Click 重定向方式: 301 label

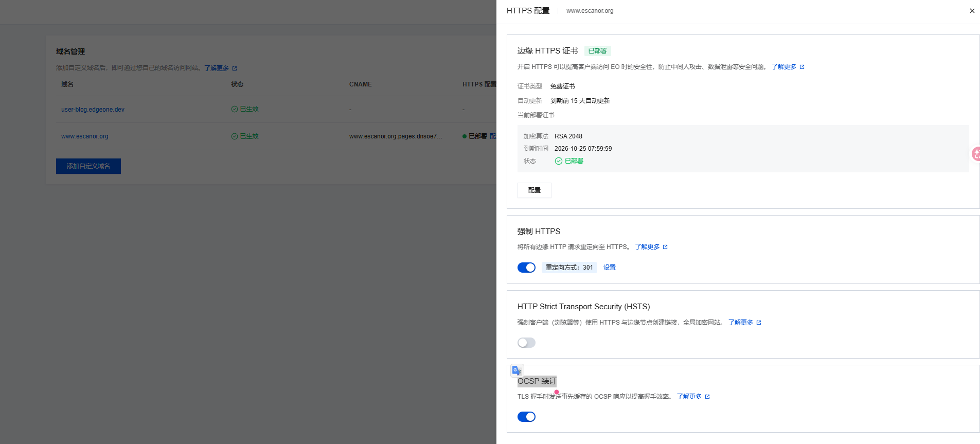(x=569, y=268)
